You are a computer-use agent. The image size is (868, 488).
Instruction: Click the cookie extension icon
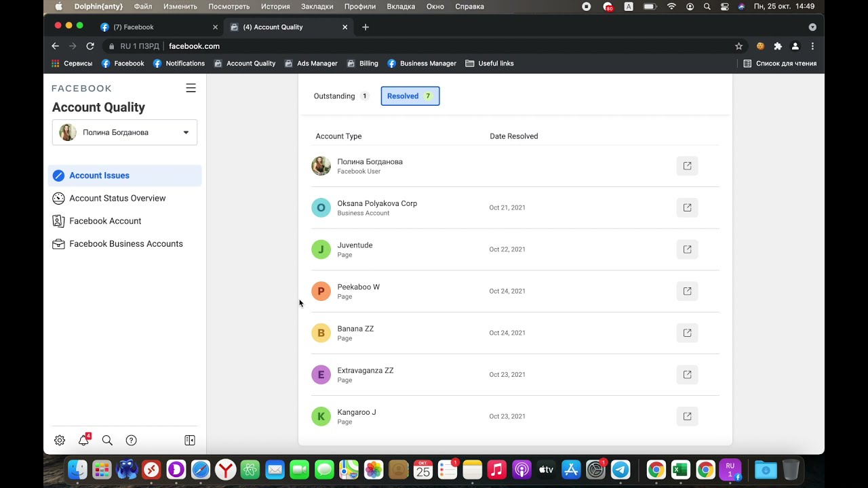(x=761, y=46)
